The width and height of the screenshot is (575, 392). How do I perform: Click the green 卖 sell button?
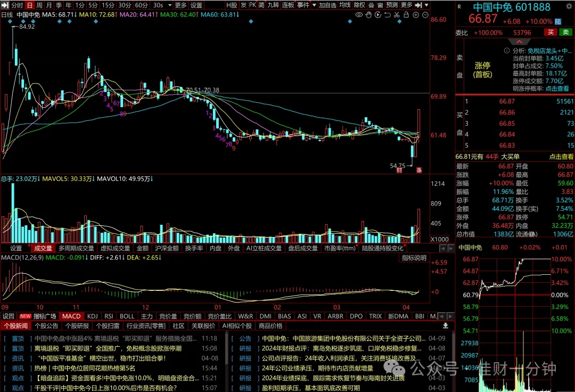566,32
